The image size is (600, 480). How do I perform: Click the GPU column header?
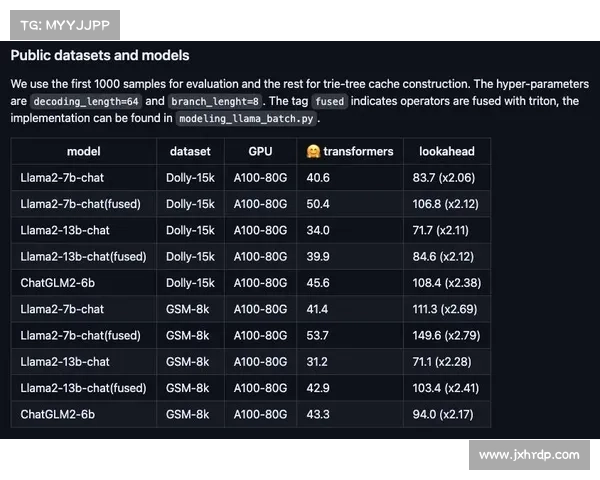tap(260, 152)
